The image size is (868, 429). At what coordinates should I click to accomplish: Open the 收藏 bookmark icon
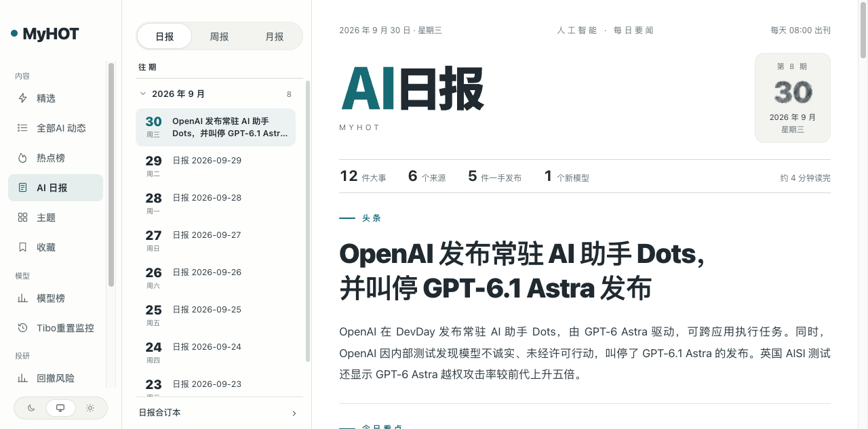click(x=22, y=247)
